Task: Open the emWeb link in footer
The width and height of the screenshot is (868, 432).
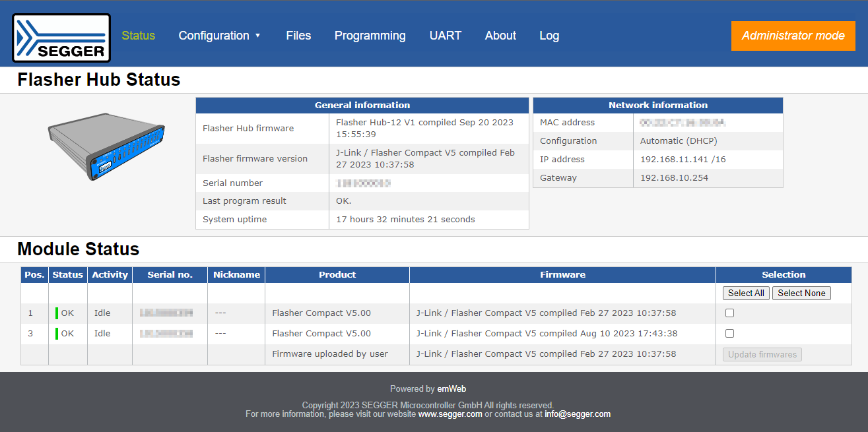Action: tap(451, 389)
